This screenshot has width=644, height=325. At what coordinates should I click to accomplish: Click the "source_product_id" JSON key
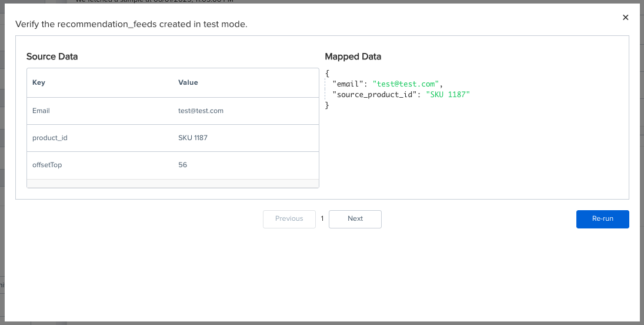coord(375,95)
